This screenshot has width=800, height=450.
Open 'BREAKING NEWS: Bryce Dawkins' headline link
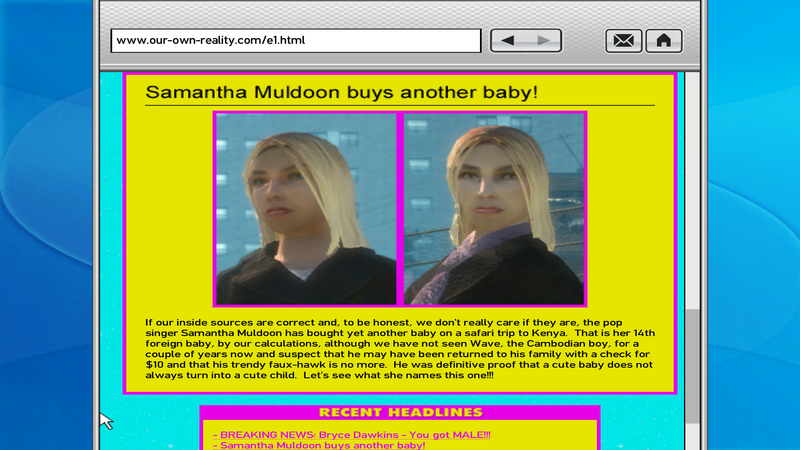tap(352, 435)
